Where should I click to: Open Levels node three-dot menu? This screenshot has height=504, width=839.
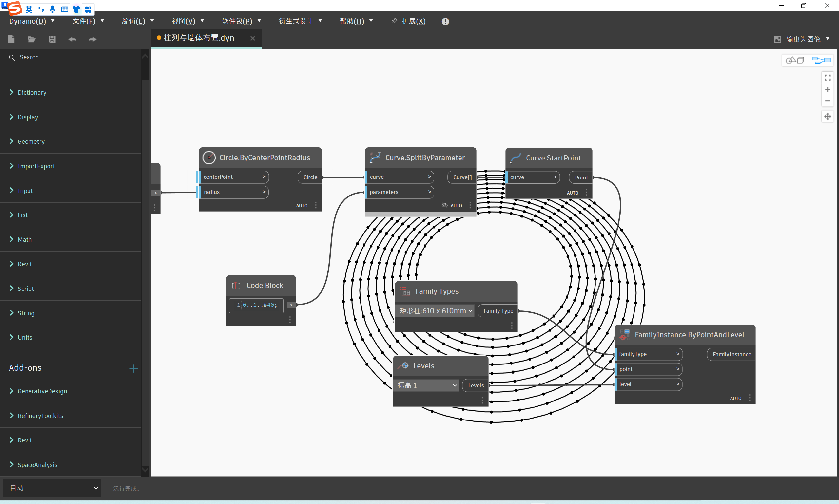tap(482, 401)
